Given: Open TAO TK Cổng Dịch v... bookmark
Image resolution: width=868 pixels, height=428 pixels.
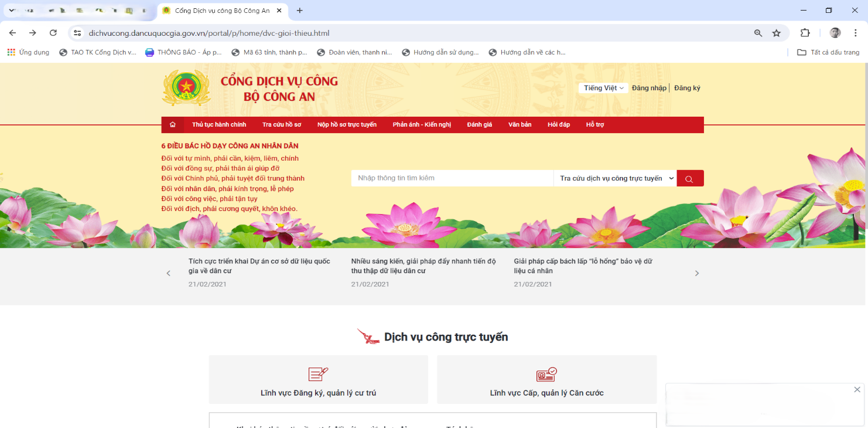Looking at the screenshot, I should click(98, 52).
